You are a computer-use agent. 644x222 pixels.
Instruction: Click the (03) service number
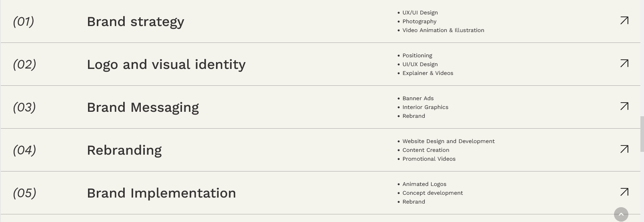pyautogui.click(x=24, y=107)
